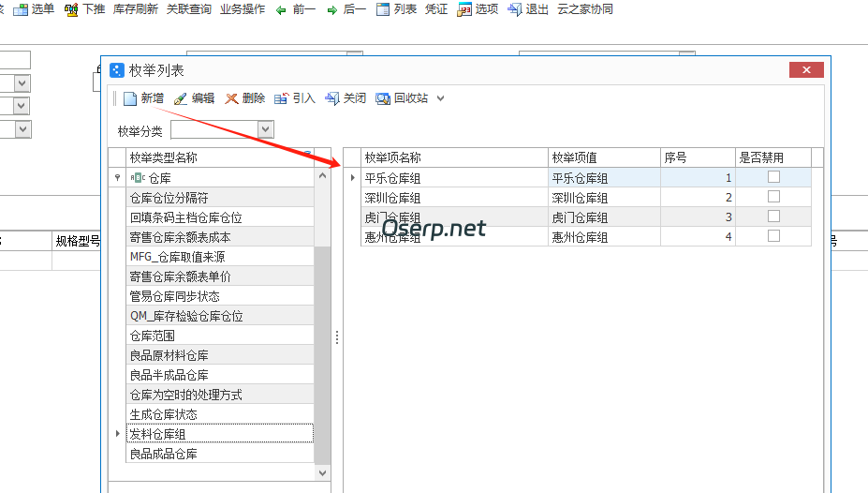Go to next record with 后一 arrow
Image resolution: width=868 pixels, height=493 pixels.
[332, 10]
